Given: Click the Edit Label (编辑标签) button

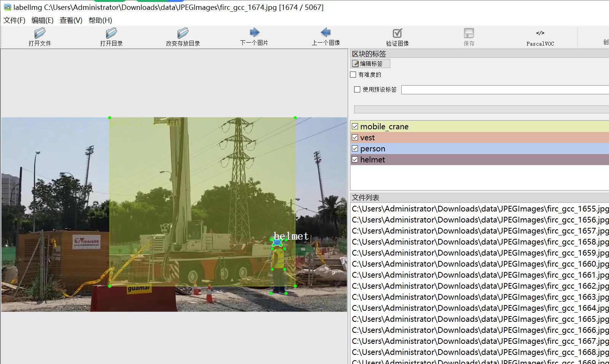Looking at the screenshot, I should tap(370, 64).
